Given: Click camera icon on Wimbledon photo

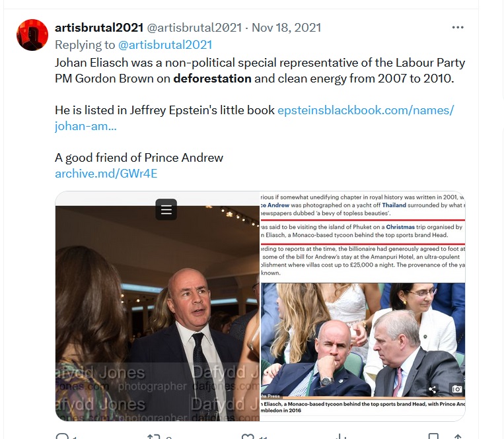Looking at the screenshot, I should point(456,389).
